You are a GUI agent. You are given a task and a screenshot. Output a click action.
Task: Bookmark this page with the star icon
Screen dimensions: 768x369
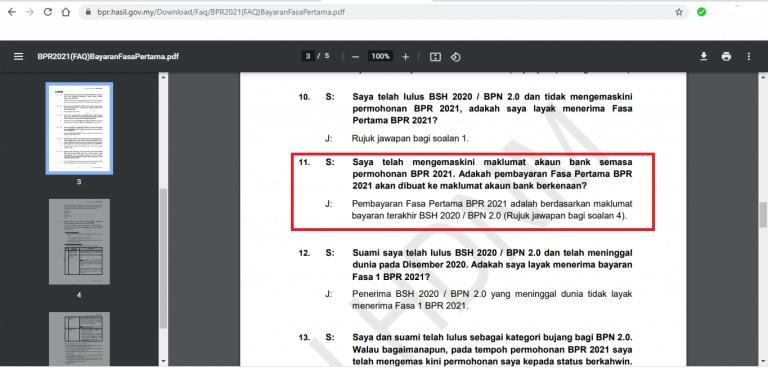point(679,12)
